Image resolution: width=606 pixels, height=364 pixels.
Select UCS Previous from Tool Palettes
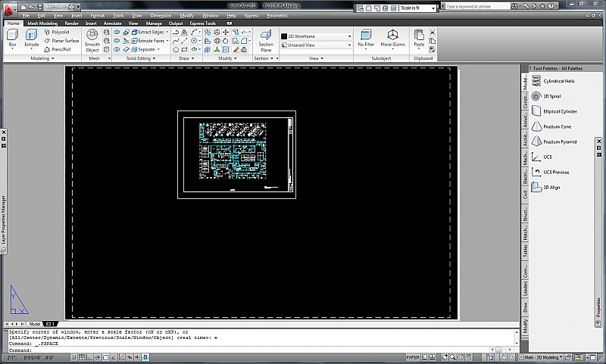pos(551,172)
